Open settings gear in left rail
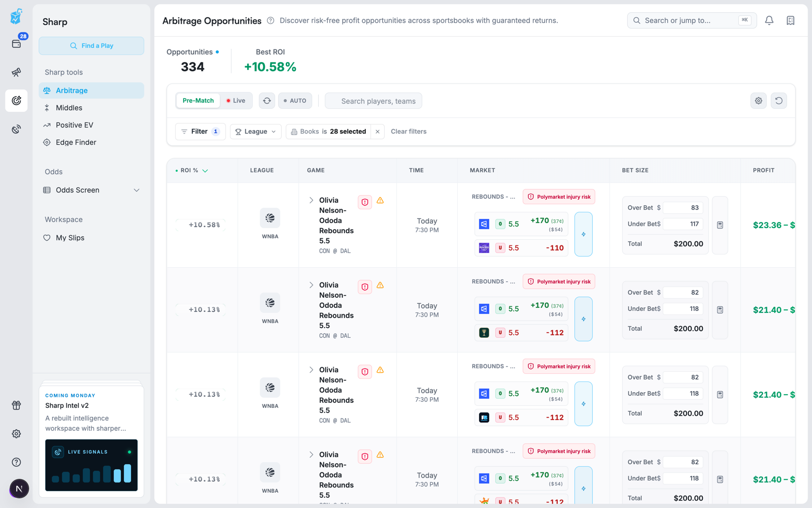812x508 pixels. point(16,434)
